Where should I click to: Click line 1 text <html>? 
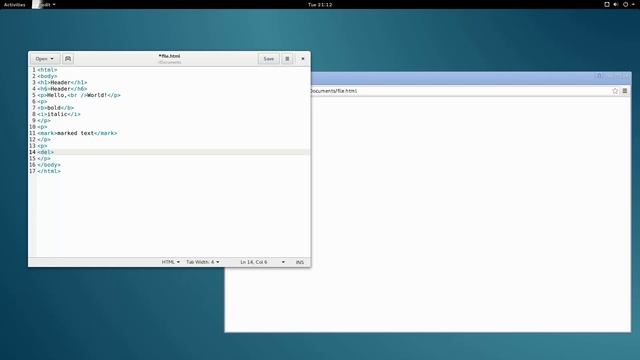(47, 70)
